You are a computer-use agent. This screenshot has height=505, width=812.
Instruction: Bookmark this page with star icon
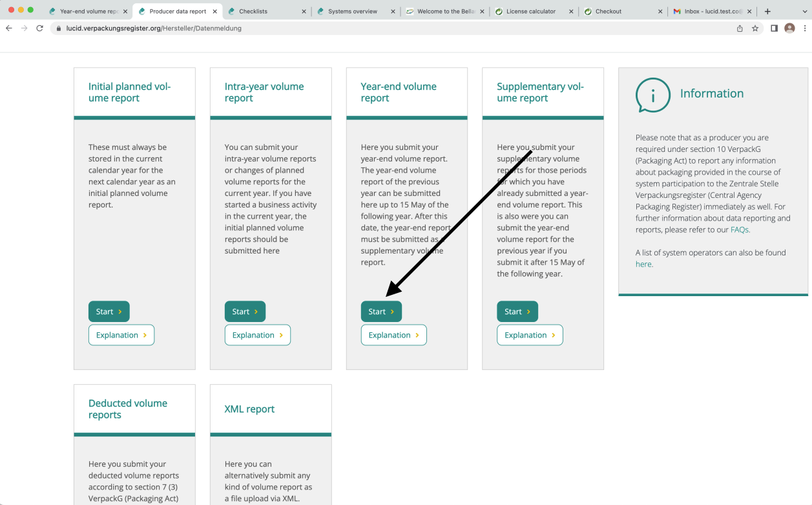pos(755,28)
